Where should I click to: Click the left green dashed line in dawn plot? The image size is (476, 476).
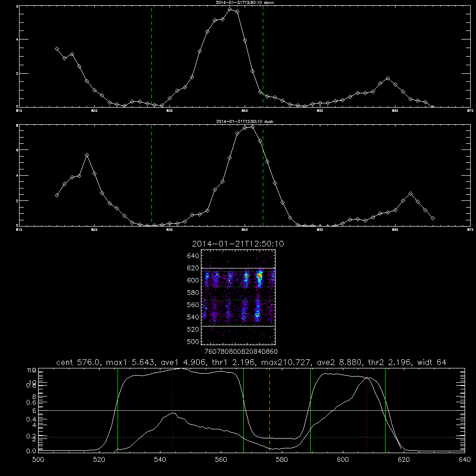tap(151, 56)
